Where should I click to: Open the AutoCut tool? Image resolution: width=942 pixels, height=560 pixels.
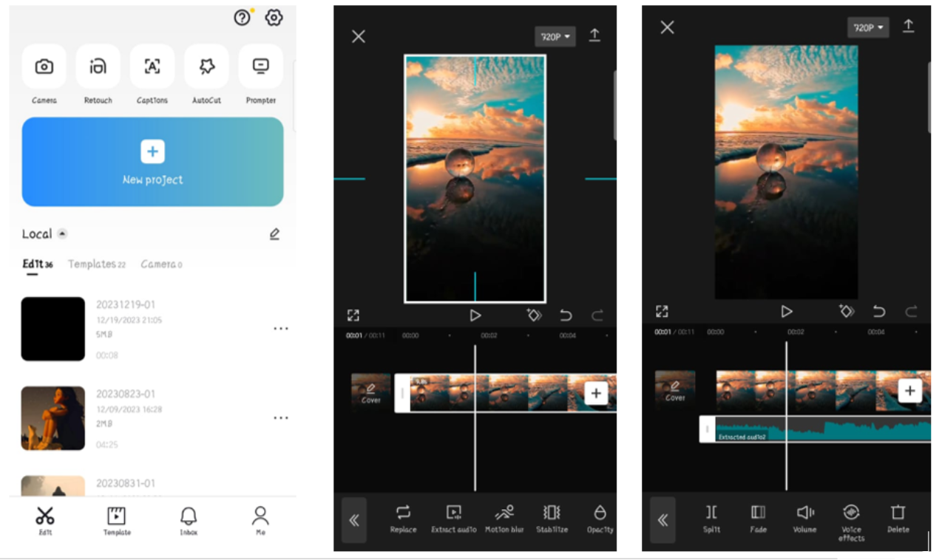206,74
